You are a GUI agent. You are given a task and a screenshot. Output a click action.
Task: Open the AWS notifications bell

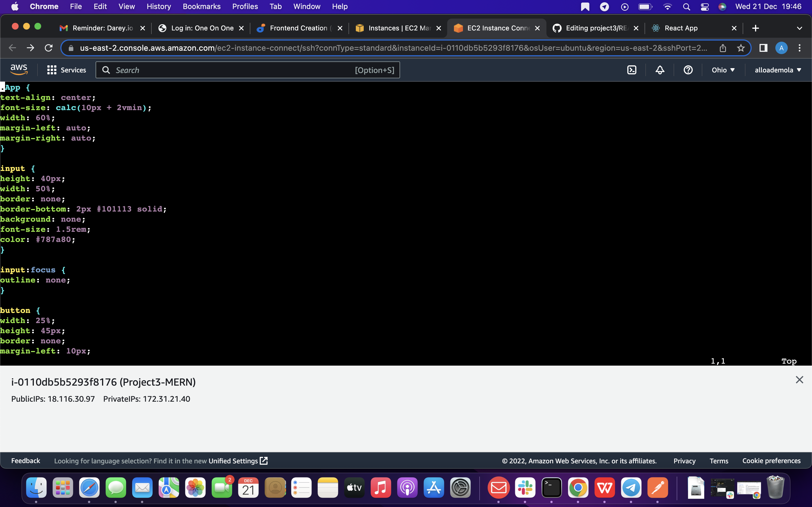coord(659,70)
